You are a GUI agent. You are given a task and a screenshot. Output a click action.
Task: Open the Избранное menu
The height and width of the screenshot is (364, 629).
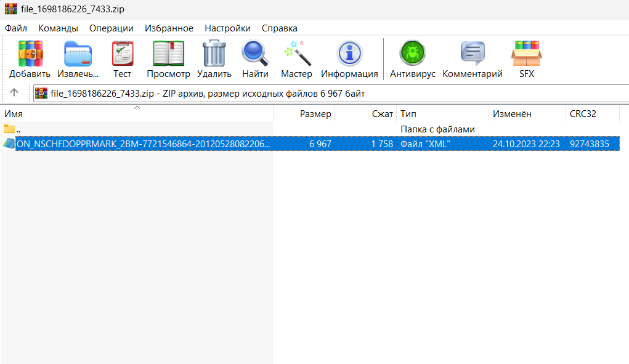[x=169, y=28]
